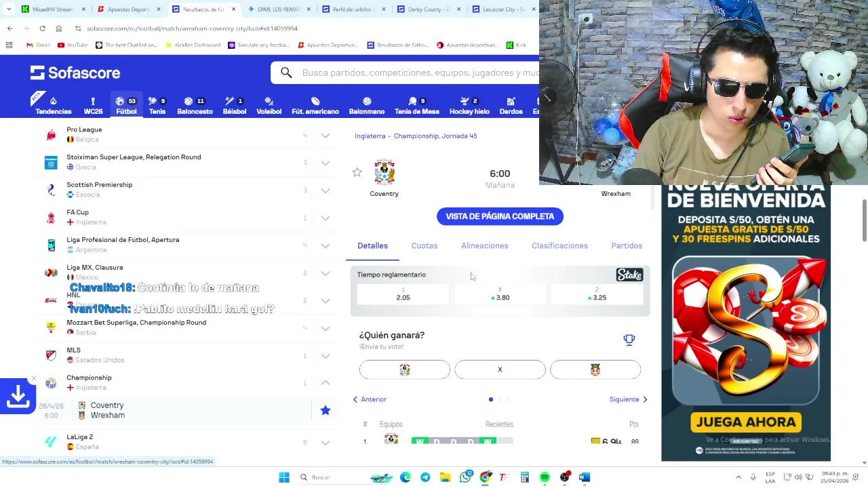Open the Tenis de Mesa category
Screen dimensions: 868x488
tap(417, 105)
